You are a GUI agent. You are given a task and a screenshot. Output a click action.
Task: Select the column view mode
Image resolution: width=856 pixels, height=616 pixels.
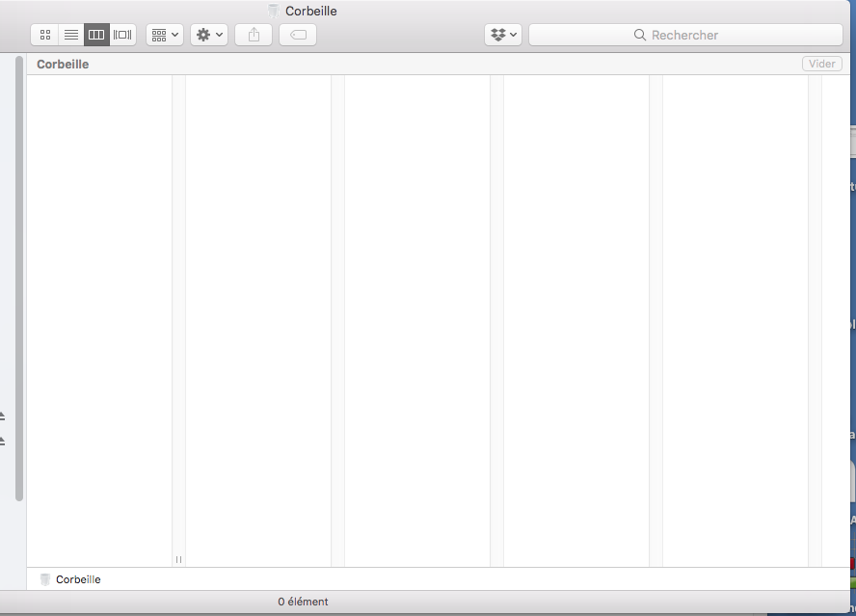click(x=96, y=35)
